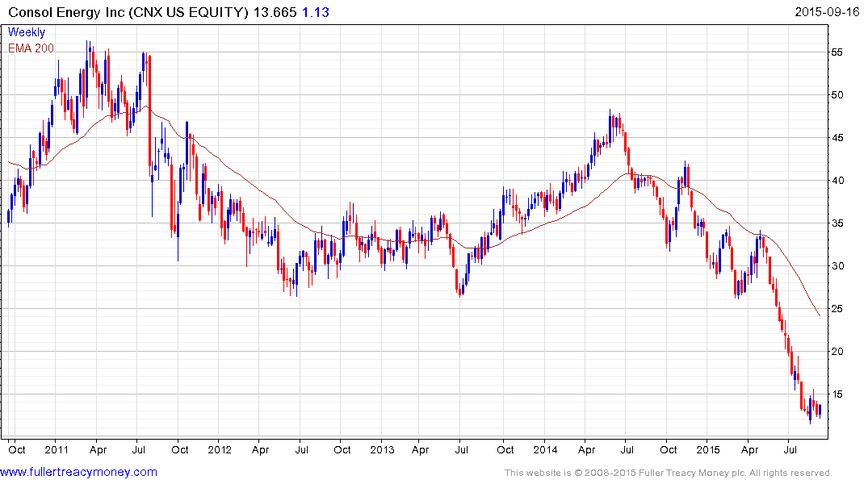Click the 2014 year axis label
The height and width of the screenshot is (484, 868).
tap(545, 449)
